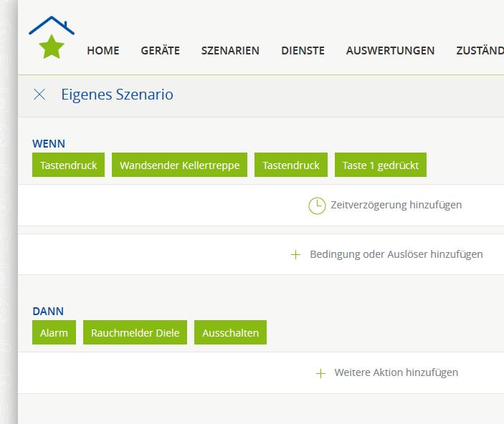504x424 pixels.
Task: Click the Zeitverzögerung hinzufügen link
Action: pyautogui.click(x=396, y=205)
